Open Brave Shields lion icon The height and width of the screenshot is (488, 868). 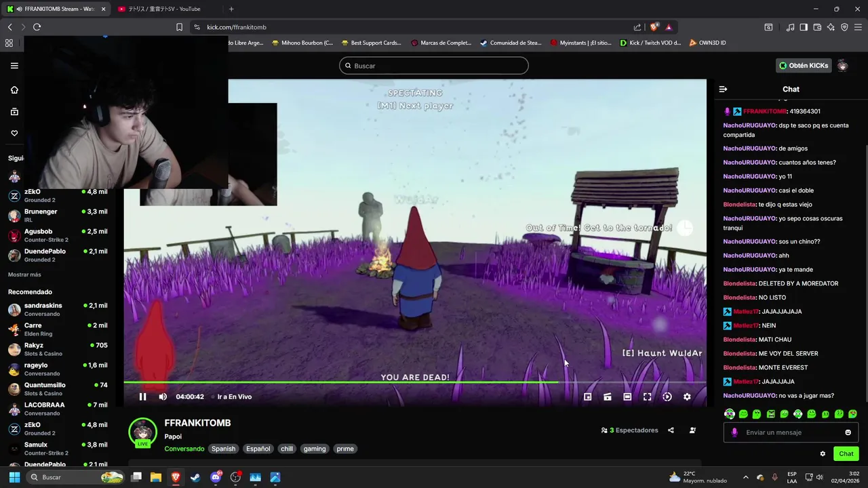(654, 27)
